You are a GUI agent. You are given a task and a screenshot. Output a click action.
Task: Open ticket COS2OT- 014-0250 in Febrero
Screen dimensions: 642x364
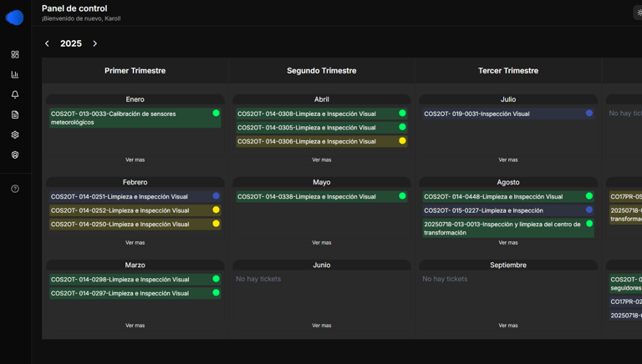[135, 224]
